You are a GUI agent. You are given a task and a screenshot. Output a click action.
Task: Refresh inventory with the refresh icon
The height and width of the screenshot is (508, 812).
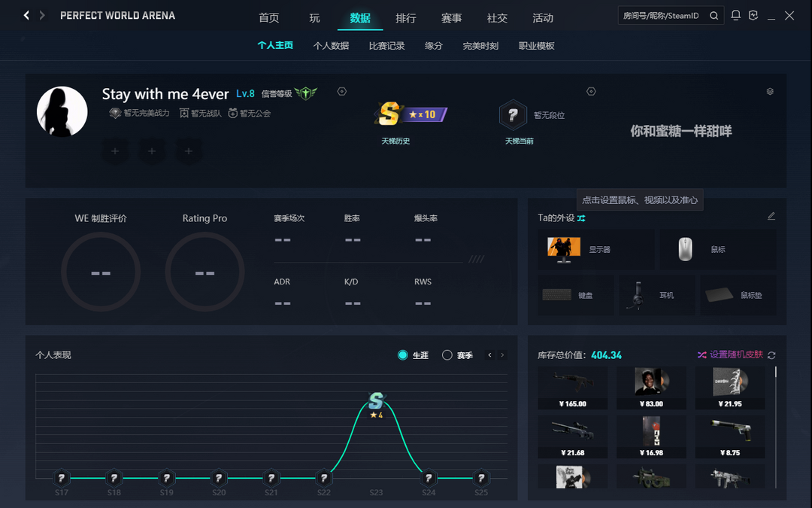point(771,355)
